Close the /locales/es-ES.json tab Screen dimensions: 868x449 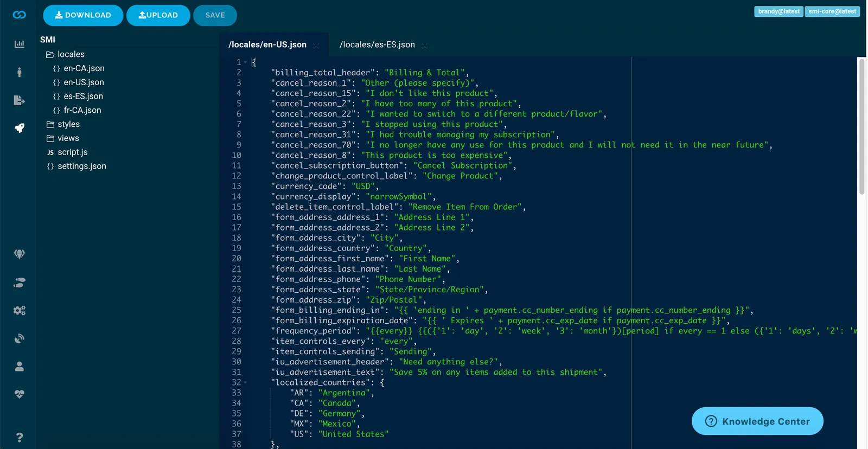tap(425, 46)
